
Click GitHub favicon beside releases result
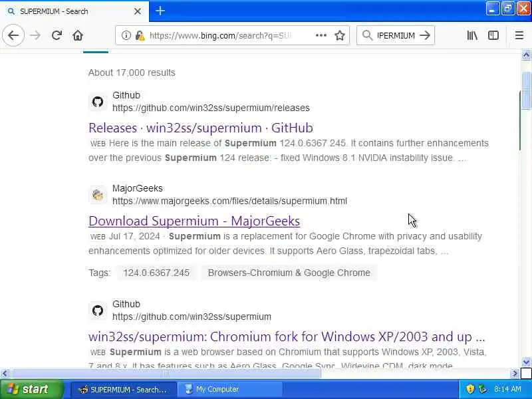(98, 102)
